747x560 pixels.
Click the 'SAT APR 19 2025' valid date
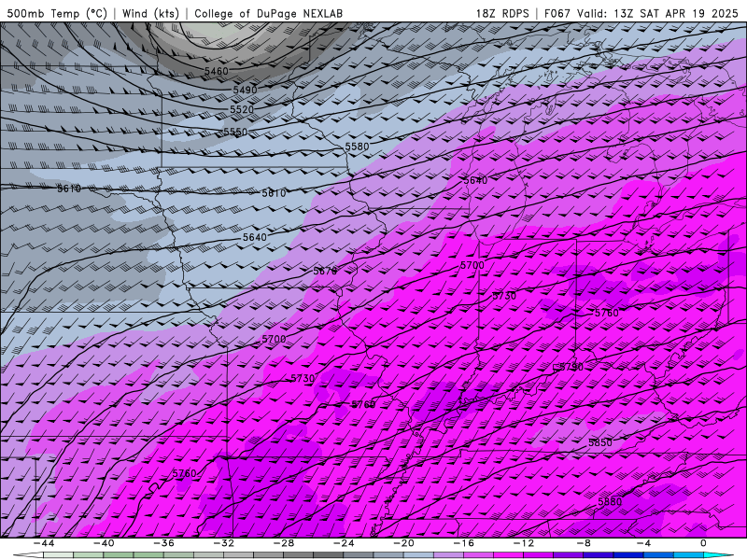(x=691, y=13)
